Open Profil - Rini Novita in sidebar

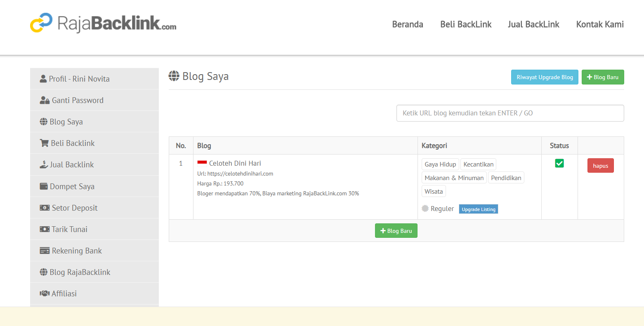click(x=94, y=79)
